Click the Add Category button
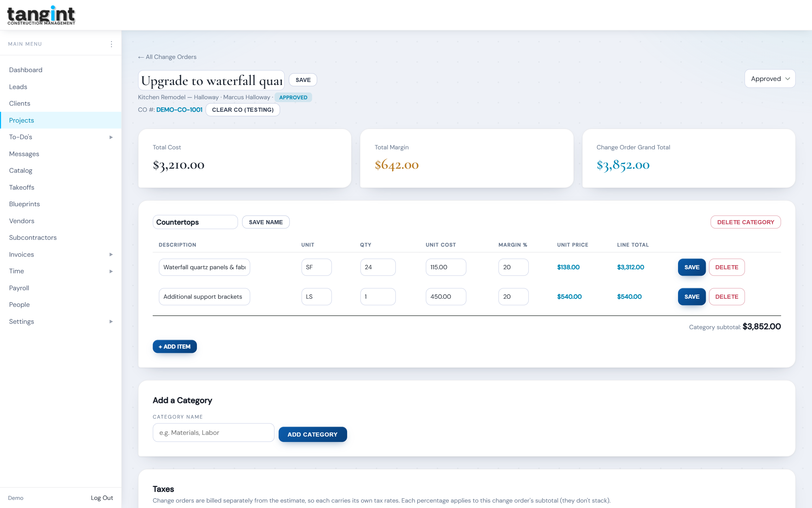 pos(313,434)
